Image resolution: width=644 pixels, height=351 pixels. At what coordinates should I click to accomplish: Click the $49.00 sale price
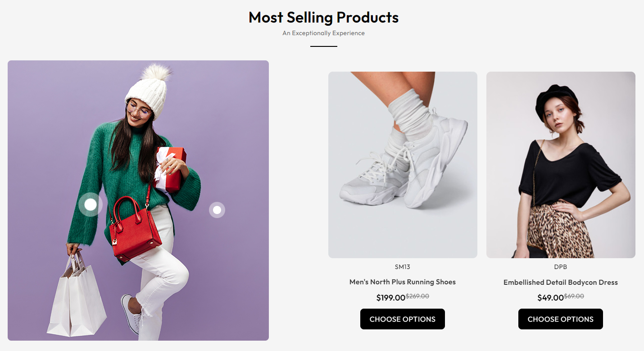click(x=550, y=298)
